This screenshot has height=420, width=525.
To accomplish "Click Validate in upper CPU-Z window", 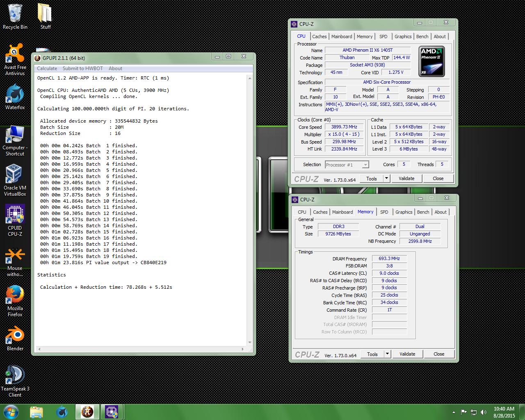I will (x=406, y=178).
